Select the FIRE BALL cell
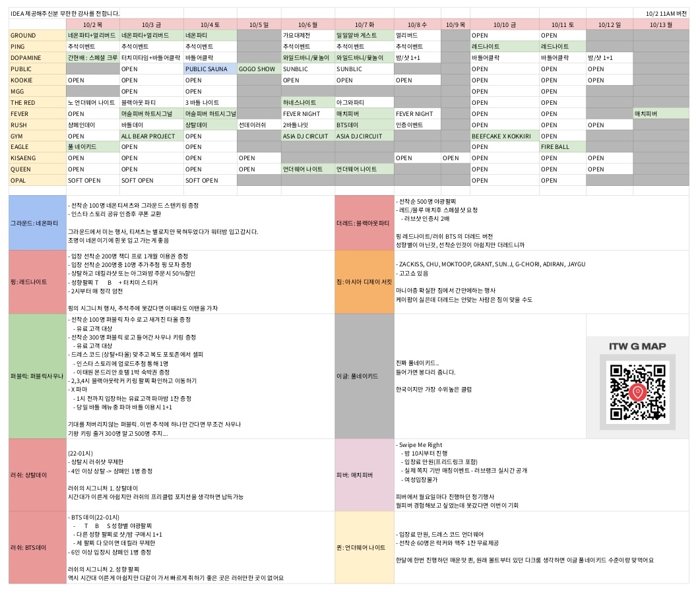Viewport: 700px width, 598px height. (x=561, y=147)
